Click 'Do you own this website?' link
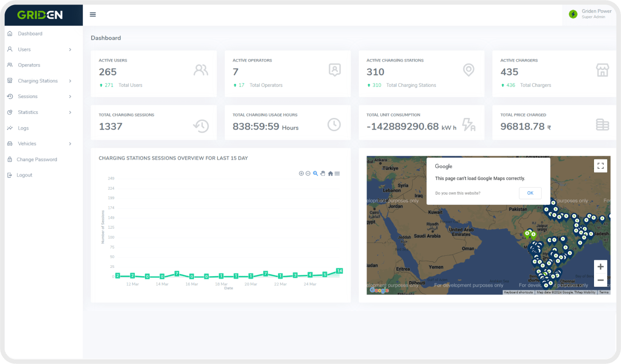The image size is (621, 364). pos(458,193)
